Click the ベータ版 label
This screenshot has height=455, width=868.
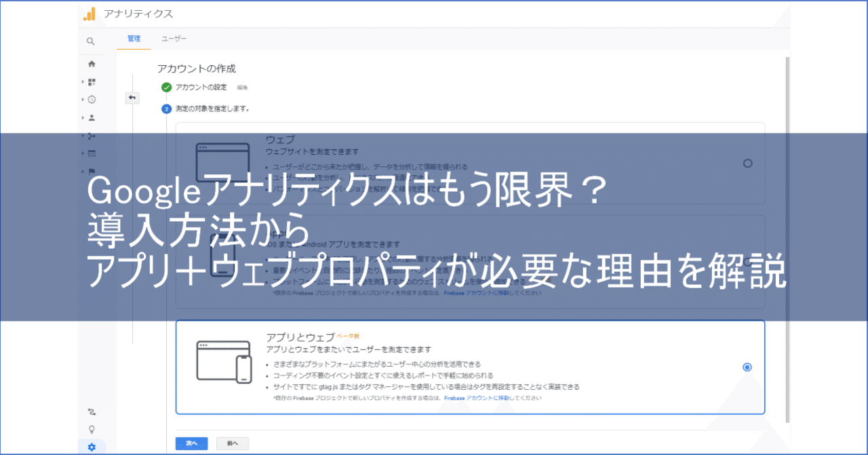tap(348, 336)
